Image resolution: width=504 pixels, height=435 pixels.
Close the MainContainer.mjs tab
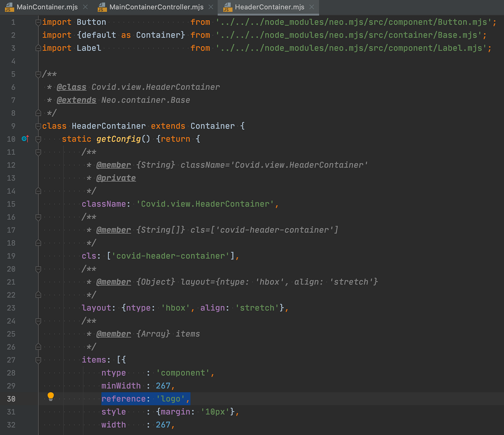(x=85, y=6)
